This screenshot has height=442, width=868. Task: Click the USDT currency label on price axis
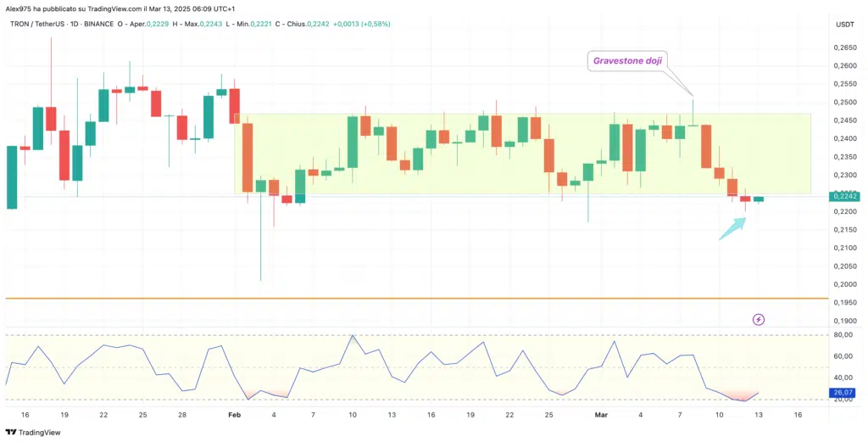844,25
